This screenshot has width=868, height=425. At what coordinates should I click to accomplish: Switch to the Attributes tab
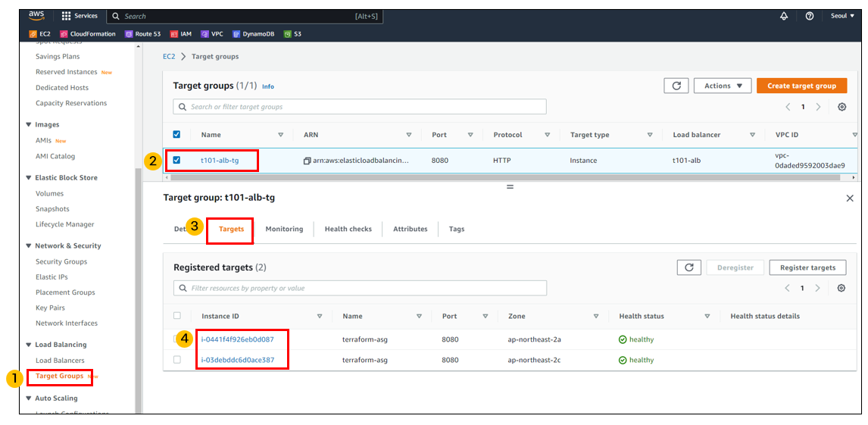[411, 229]
